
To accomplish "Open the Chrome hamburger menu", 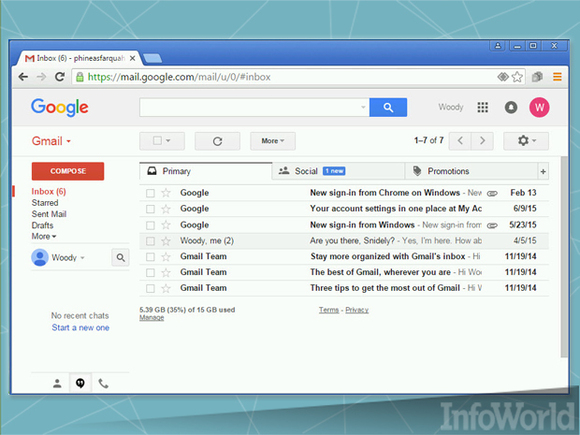I will point(557,77).
